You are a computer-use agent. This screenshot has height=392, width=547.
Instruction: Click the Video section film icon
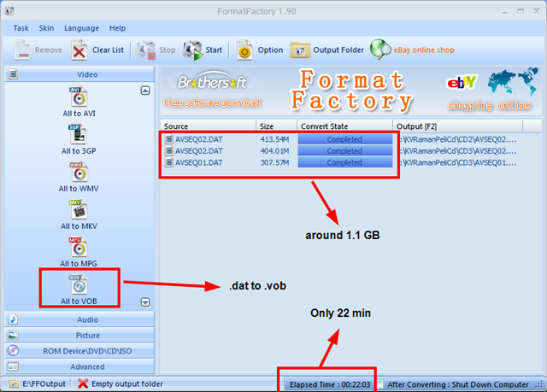[14, 74]
